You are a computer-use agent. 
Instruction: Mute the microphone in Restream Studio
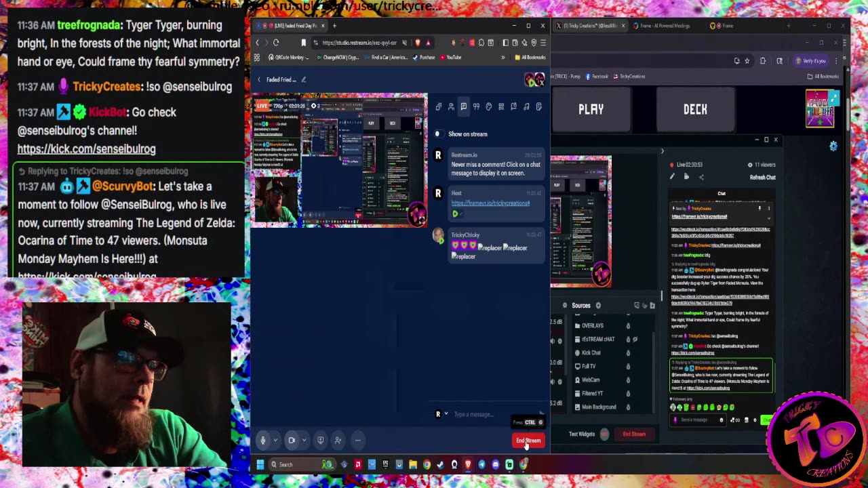point(263,441)
